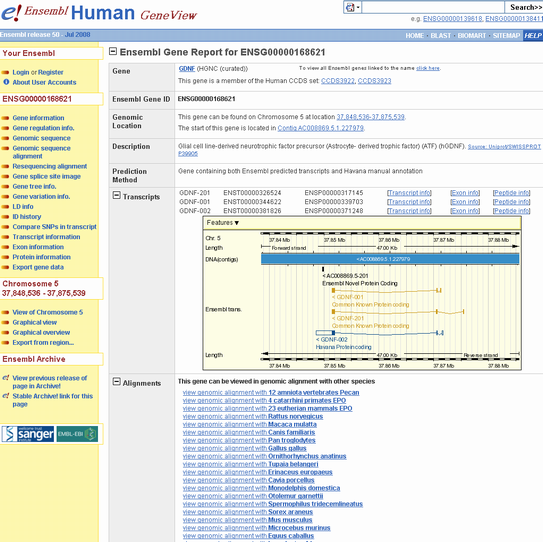The height and width of the screenshot is (542, 543).
Task: Open Compare SNPs in transcript link
Action: pos(54,226)
